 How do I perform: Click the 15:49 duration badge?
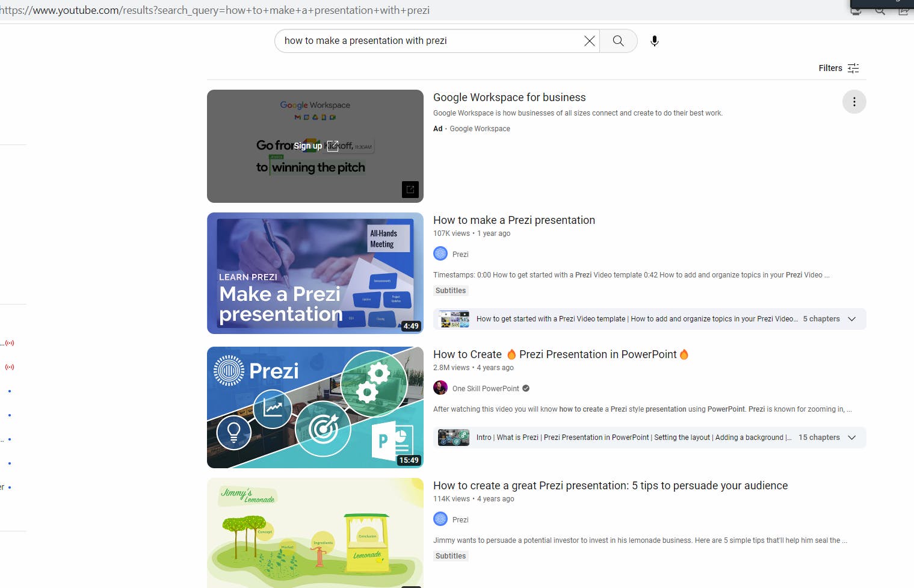[x=409, y=460]
